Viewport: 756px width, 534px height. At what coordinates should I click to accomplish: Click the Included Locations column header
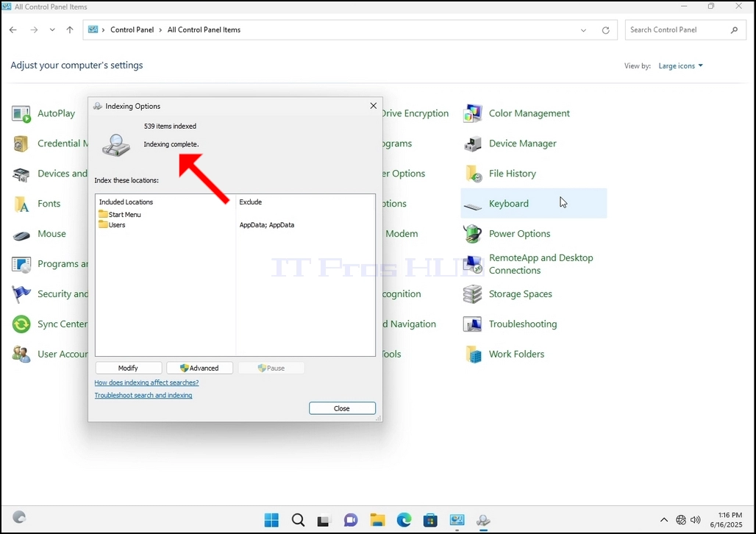126,202
